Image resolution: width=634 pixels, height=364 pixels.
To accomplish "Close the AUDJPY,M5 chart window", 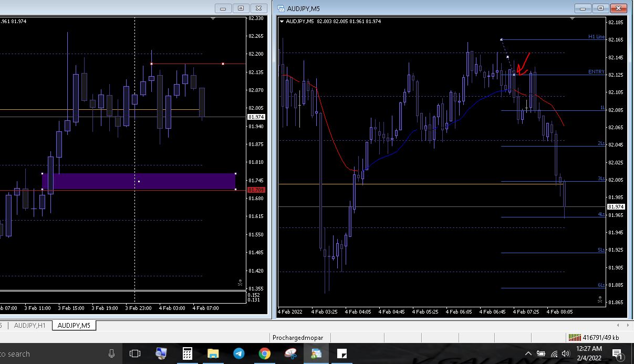I will coord(618,8).
